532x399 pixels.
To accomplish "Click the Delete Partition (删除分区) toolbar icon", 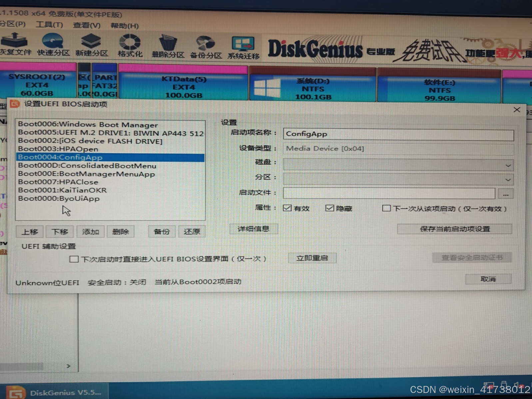I will pos(168,46).
